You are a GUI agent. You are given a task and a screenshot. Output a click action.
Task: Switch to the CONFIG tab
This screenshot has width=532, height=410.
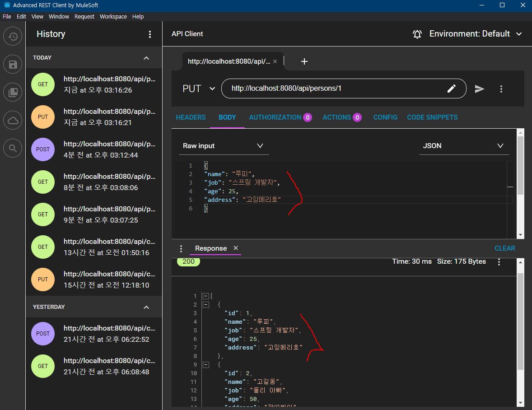pos(385,117)
